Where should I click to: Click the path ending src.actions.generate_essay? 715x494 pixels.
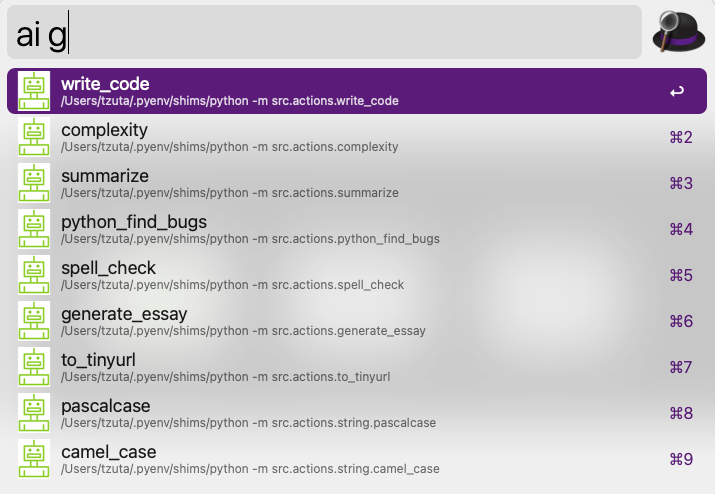pyautogui.click(x=244, y=331)
